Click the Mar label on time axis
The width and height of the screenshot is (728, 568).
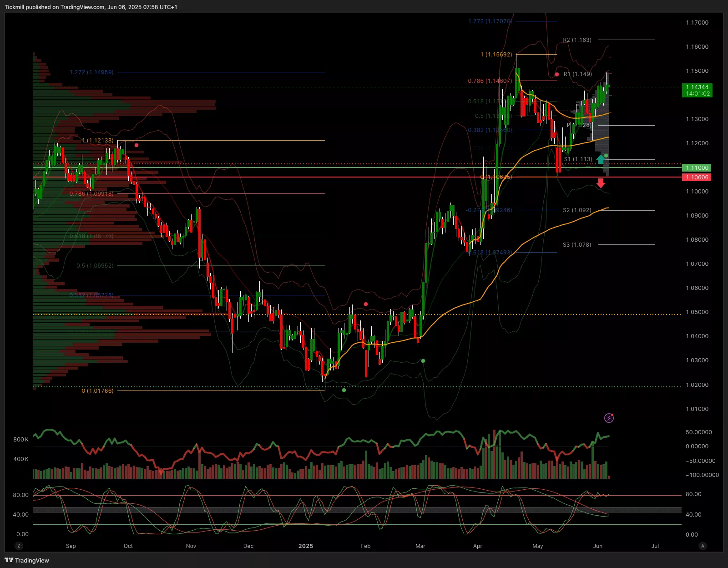(x=420, y=546)
